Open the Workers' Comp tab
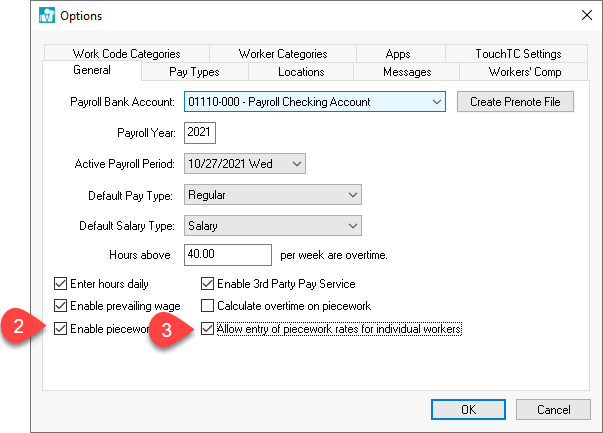603x433 pixels. click(x=525, y=72)
